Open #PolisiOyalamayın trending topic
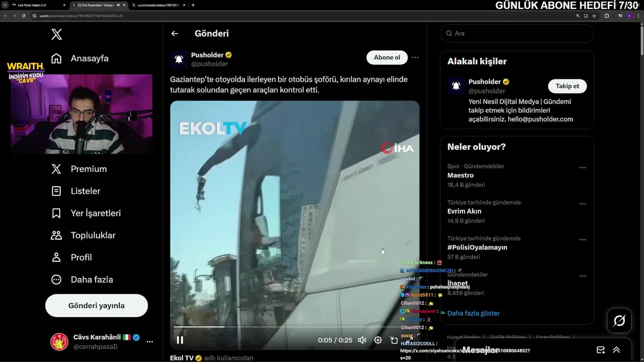Viewport: 644px width, 362px height. 477,247
